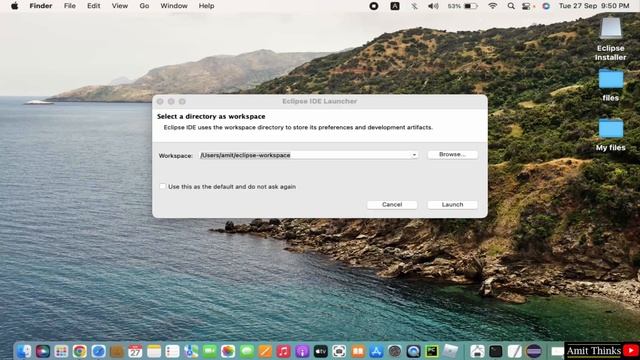The width and height of the screenshot is (640, 360).
Task: Open Terminal from the Dock
Action: point(496,351)
